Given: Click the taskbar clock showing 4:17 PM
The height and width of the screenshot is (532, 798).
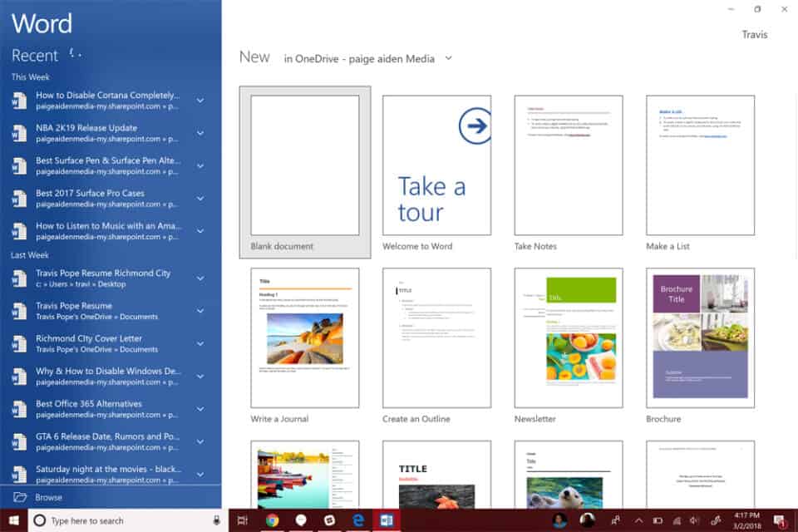Looking at the screenshot, I should pyautogui.click(x=746, y=520).
